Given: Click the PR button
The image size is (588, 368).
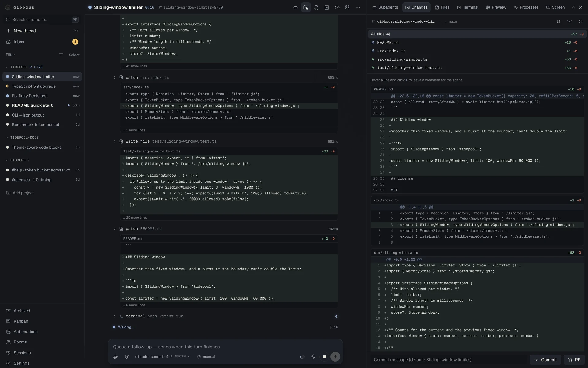Looking at the screenshot, I should (575, 360).
